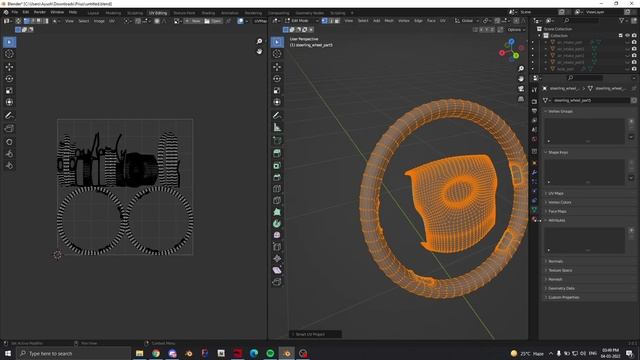
Task: Toggle X axis mirror in the 3D viewport
Action: pos(481,30)
